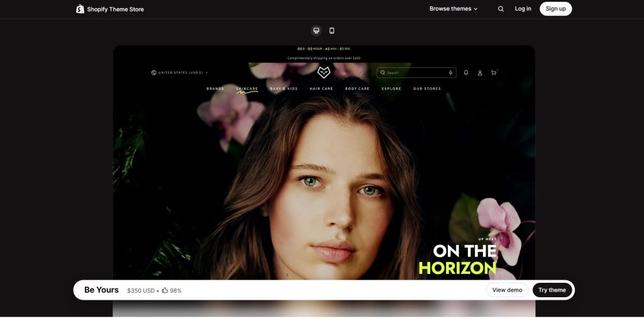This screenshot has width=644, height=318.
Task: Click the $350 USD price text
Action: [x=141, y=290]
